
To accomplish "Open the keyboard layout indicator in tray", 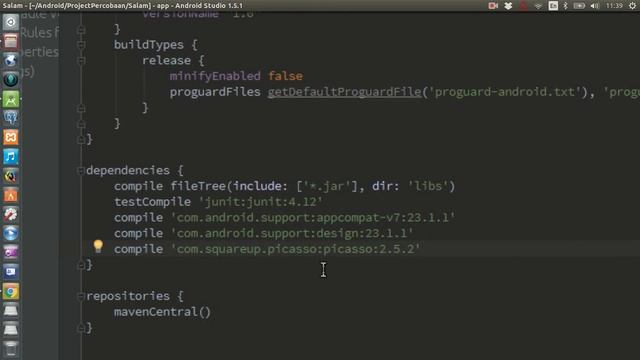I will (553, 6).
